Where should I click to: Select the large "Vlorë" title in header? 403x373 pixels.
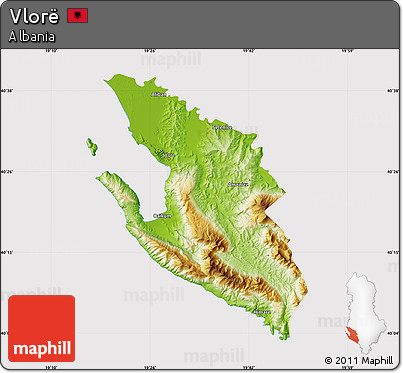(34, 16)
